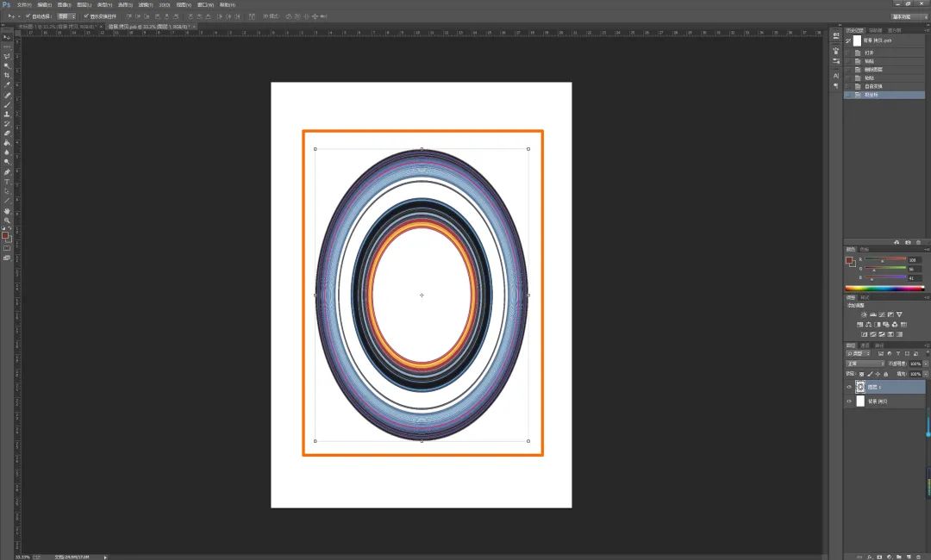Screen dimensions: 931x560
Task: Pick a color from the spectrum ramp
Action: (x=884, y=289)
